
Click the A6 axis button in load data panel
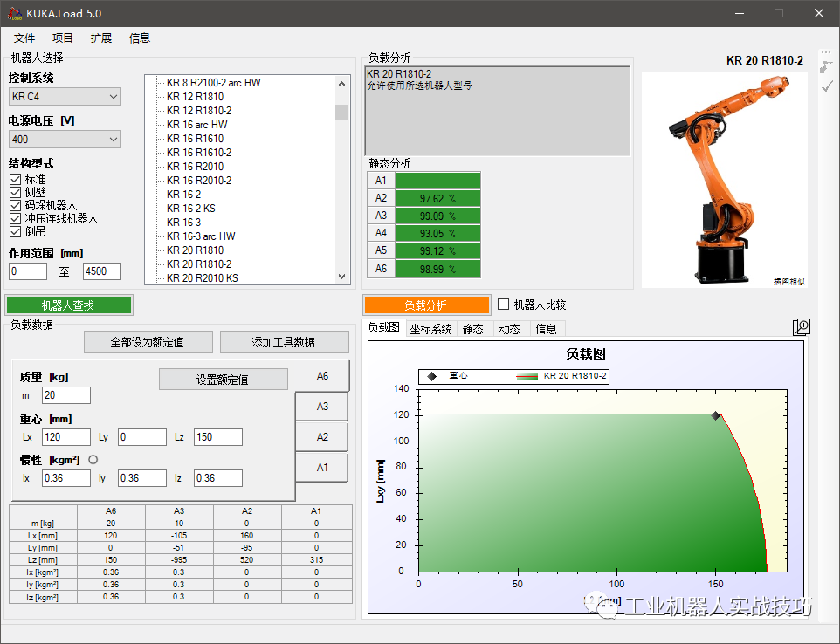coord(322,375)
